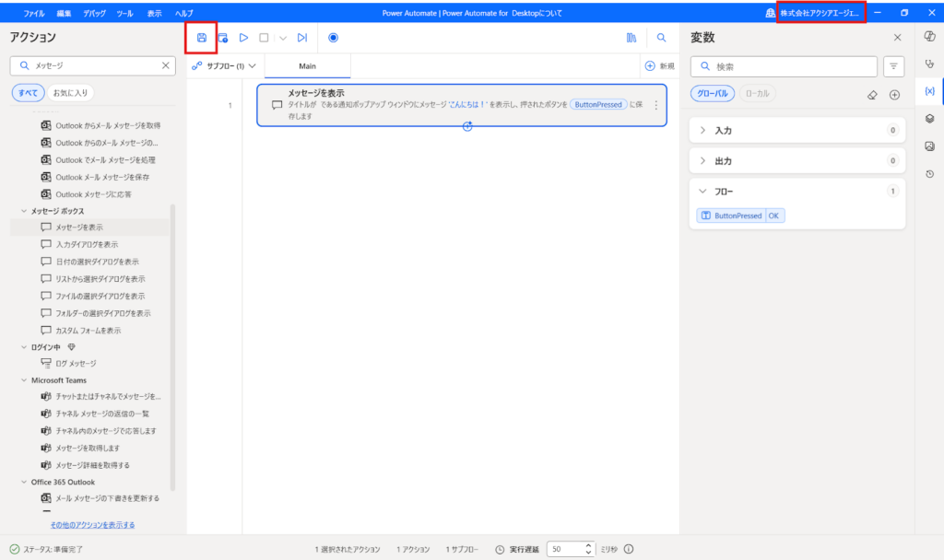944x560 pixels.
Task: Click the Save flow icon in toolbar
Action: 202,38
